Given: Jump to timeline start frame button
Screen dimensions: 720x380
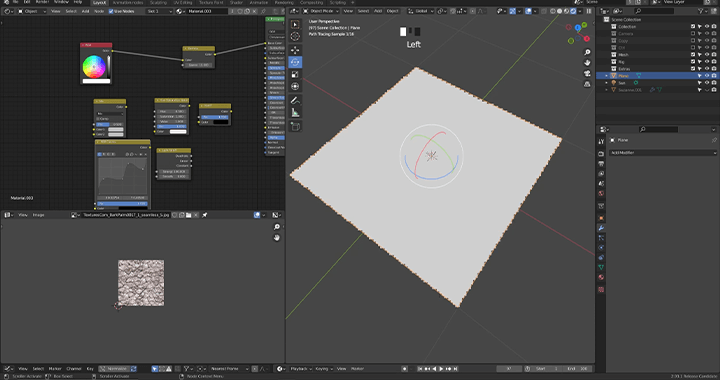Looking at the screenshot, I should (420, 369).
